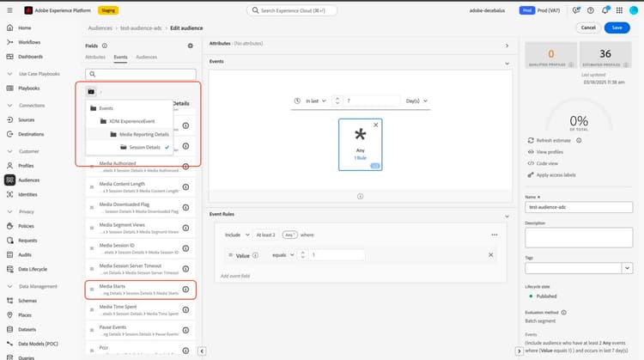644x360 pixels.
Task: Collapse the Use Case Playbooks group
Action: [x=9, y=74]
